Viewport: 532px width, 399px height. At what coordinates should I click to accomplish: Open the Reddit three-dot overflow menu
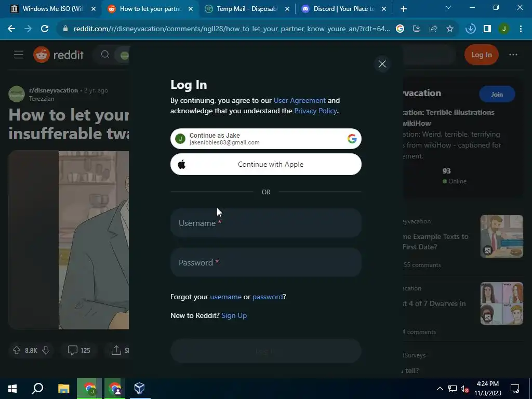513,55
